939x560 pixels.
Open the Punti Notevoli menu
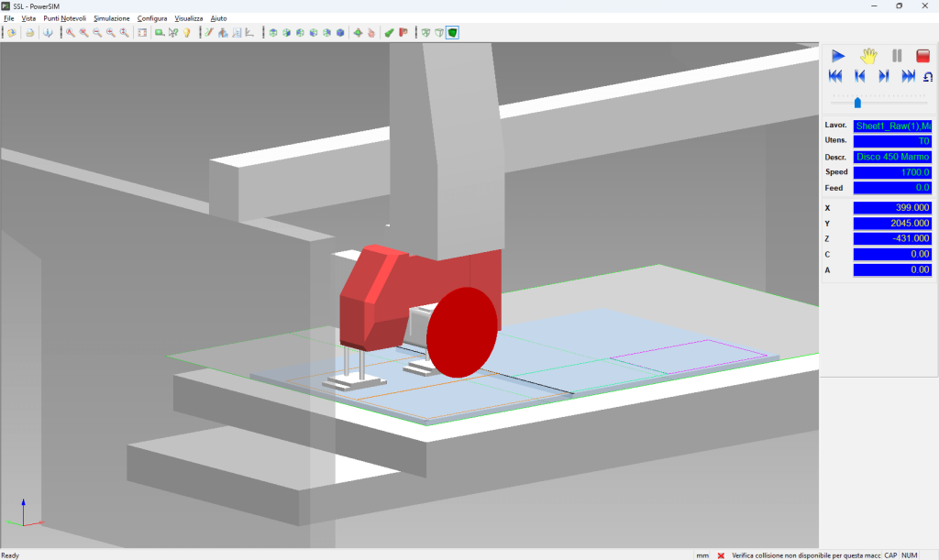65,18
